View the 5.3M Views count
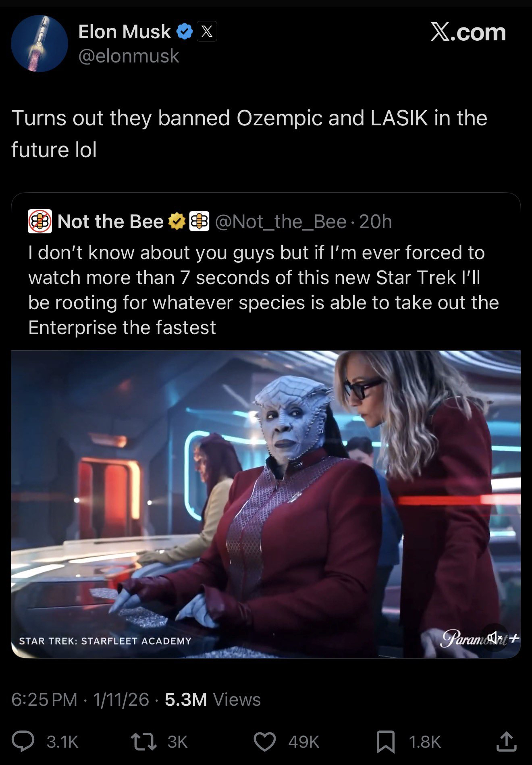532x765 pixels. coord(213,700)
